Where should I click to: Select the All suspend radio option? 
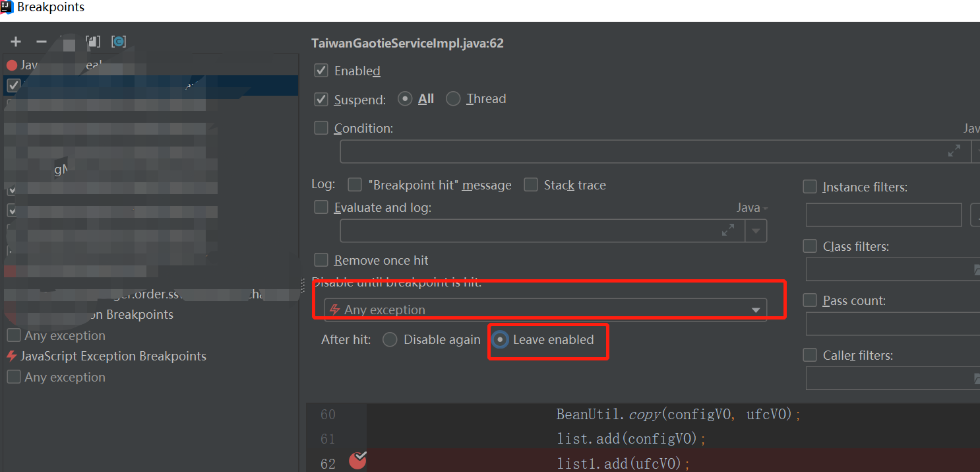click(x=405, y=99)
